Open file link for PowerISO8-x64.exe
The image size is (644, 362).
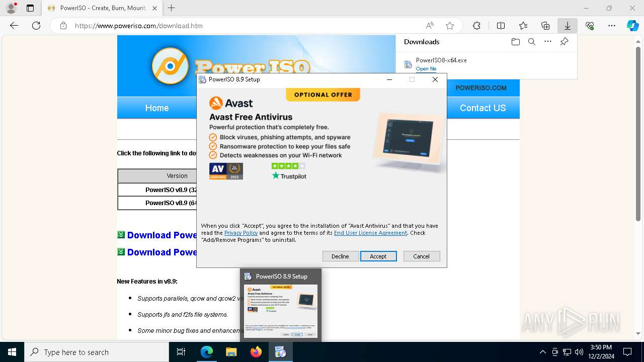(x=426, y=69)
